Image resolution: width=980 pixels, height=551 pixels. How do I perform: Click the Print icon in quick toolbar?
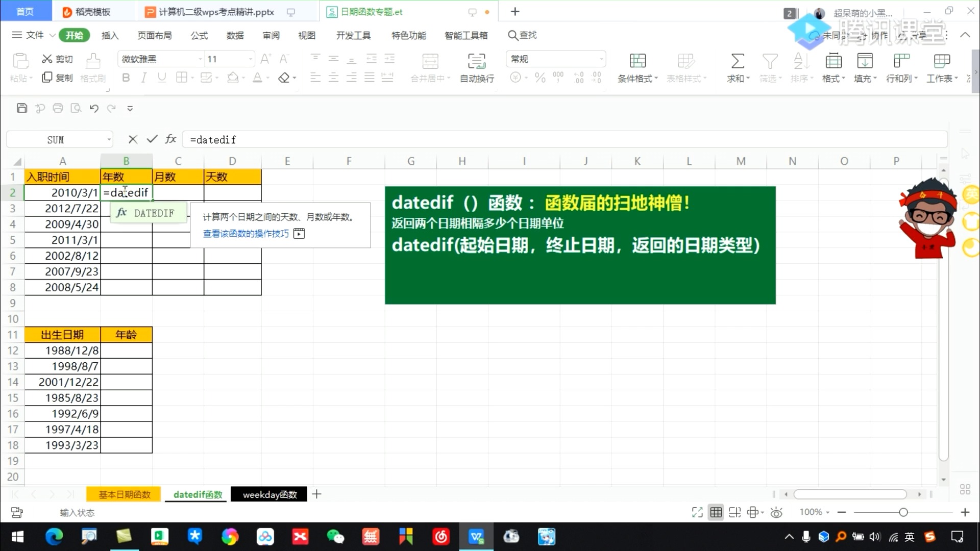point(58,108)
